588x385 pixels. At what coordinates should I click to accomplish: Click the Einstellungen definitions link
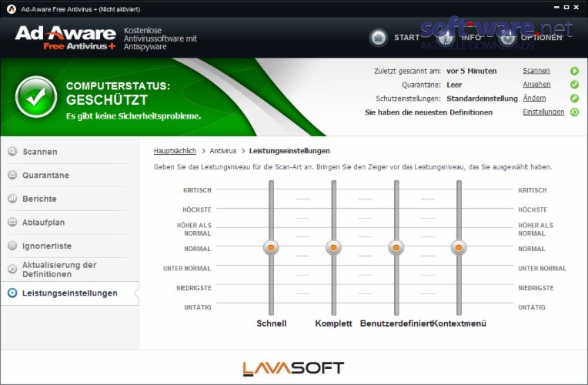click(543, 112)
